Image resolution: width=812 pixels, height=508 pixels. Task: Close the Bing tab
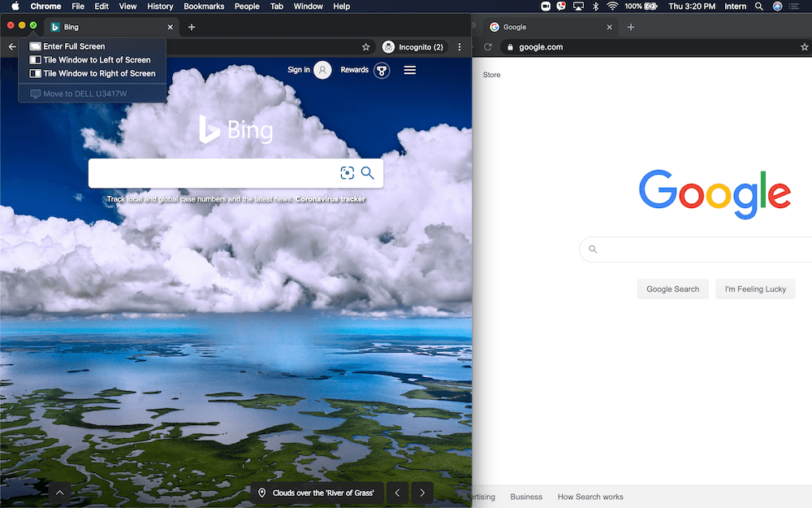[x=171, y=27]
